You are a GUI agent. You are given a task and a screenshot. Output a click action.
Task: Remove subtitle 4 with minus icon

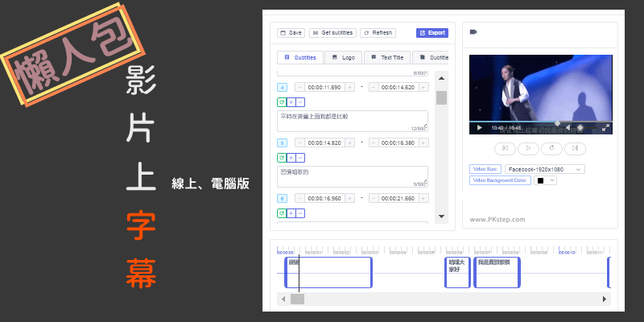pyautogui.click(x=300, y=102)
